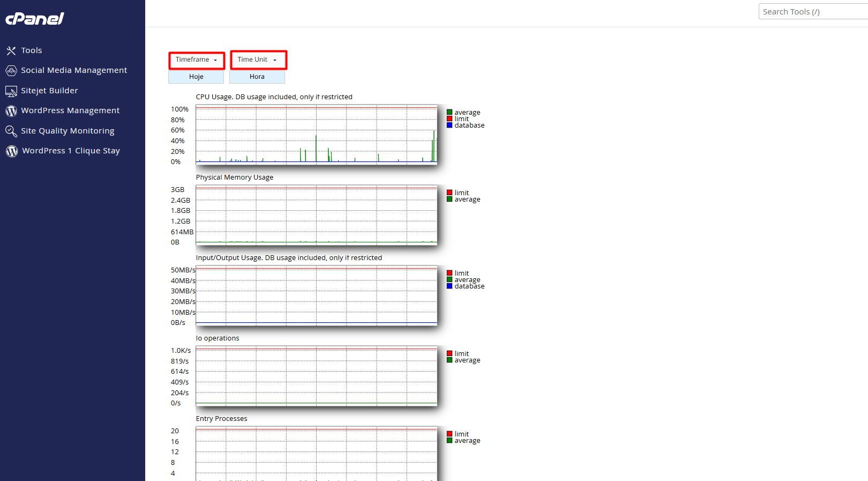Open the Timeframe dropdown

coord(196,60)
